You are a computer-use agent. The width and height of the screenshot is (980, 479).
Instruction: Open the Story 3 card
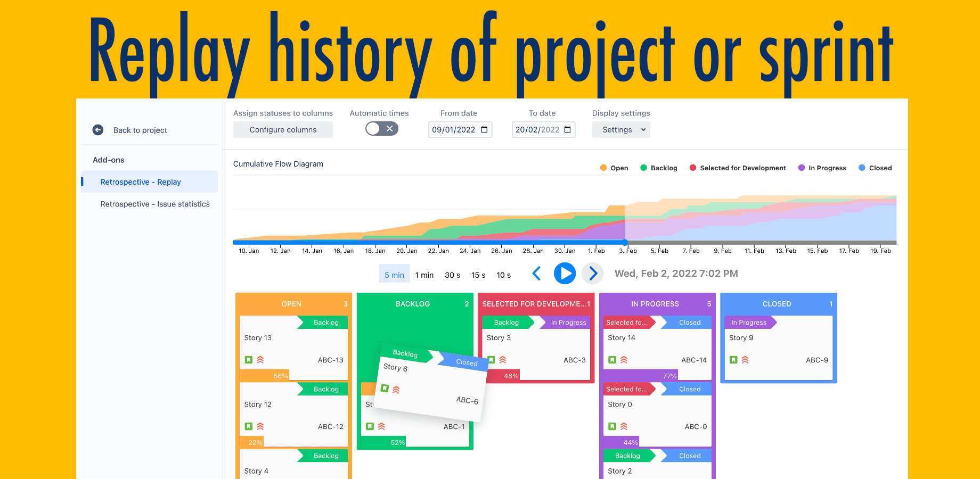pyautogui.click(x=536, y=348)
